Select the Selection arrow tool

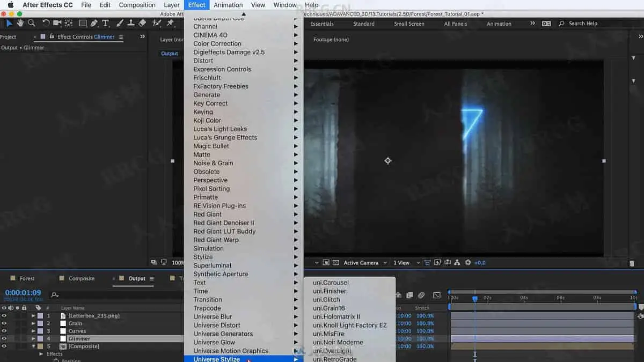(x=9, y=23)
